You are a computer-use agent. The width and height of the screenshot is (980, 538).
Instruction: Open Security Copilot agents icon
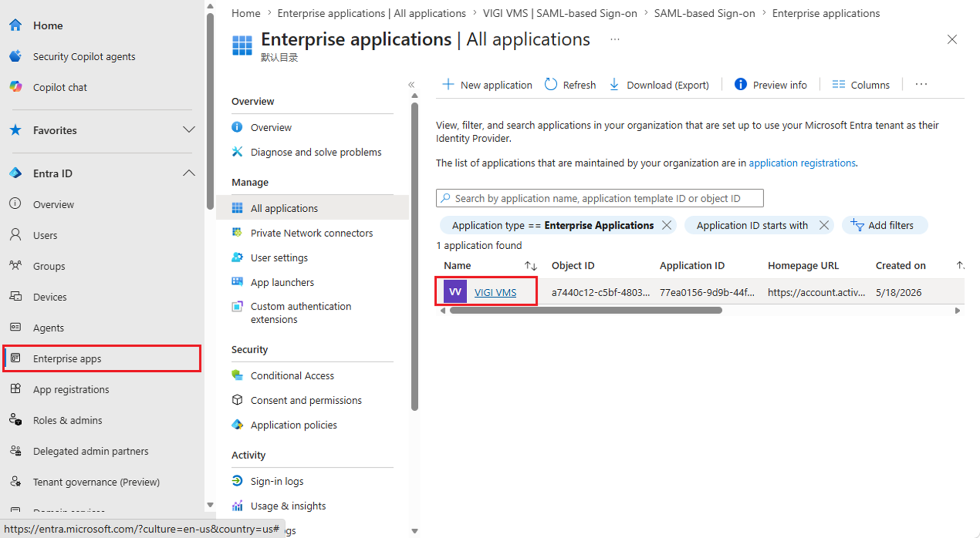[15, 56]
